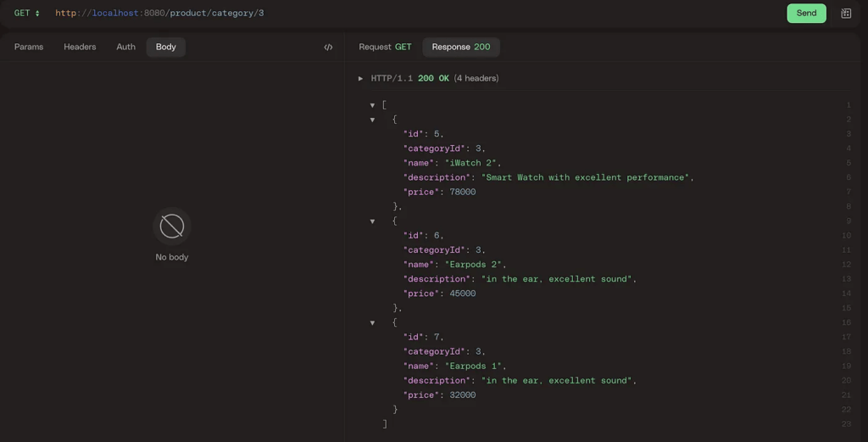Screen dimensions: 868x442
Task: Show the Request GET panel
Action: point(385,48)
